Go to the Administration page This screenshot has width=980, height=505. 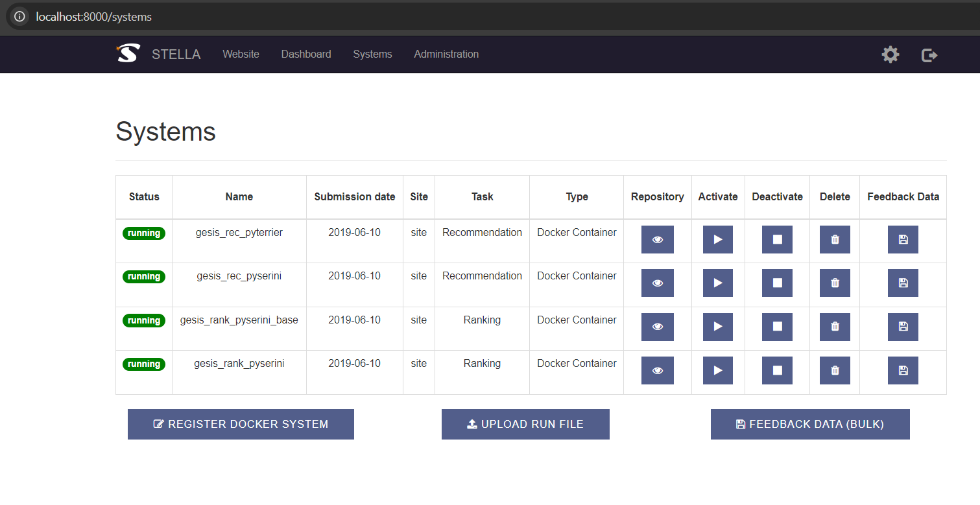[x=446, y=54]
